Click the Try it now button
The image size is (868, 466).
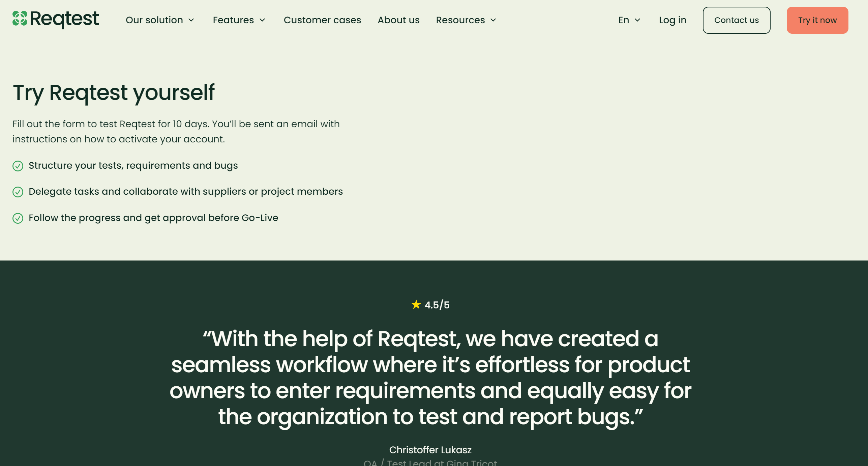tap(817, 20)
